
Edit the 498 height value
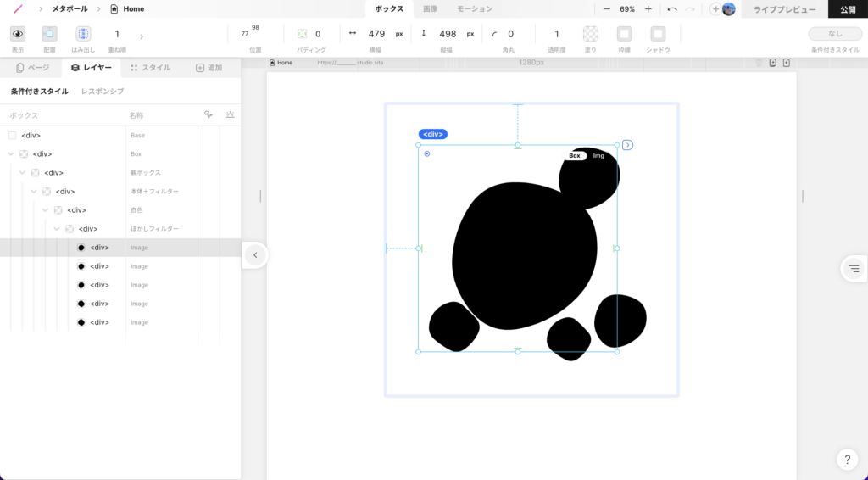click(x=448, y=34)
